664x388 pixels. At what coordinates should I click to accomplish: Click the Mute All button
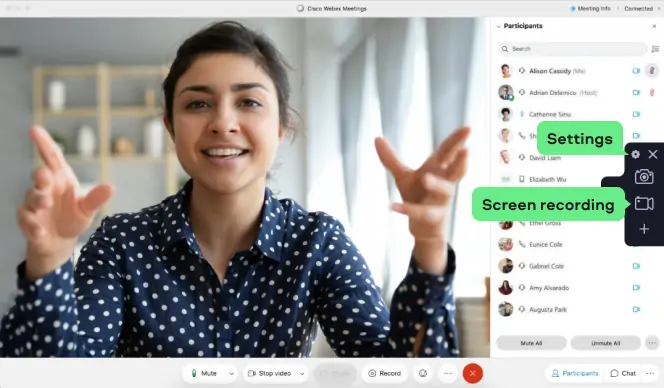click(x=531, y=343)
